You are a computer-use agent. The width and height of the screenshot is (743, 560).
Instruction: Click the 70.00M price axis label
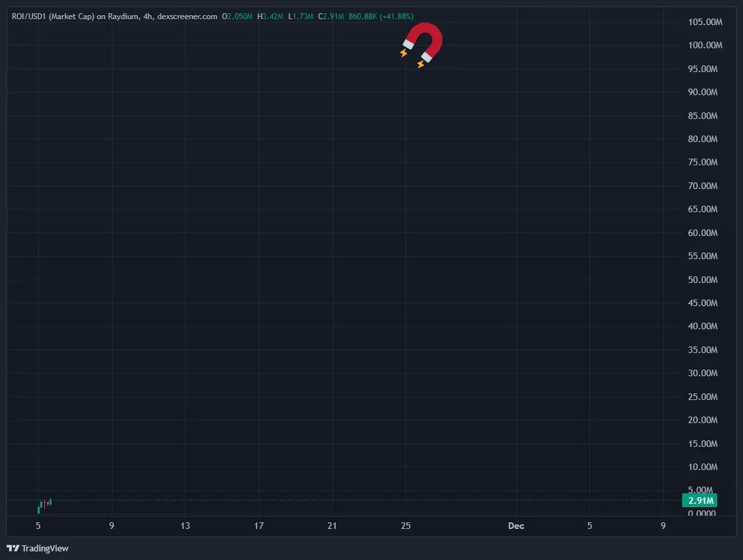703,186
